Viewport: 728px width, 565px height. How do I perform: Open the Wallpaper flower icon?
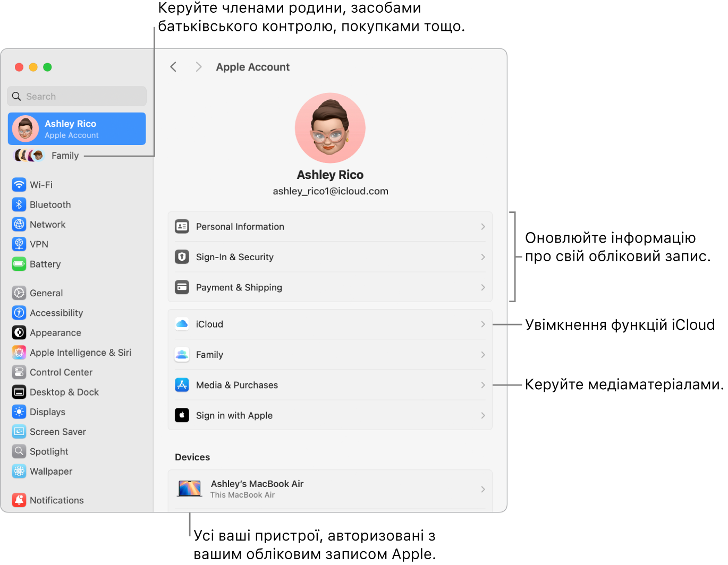(19, 471)
